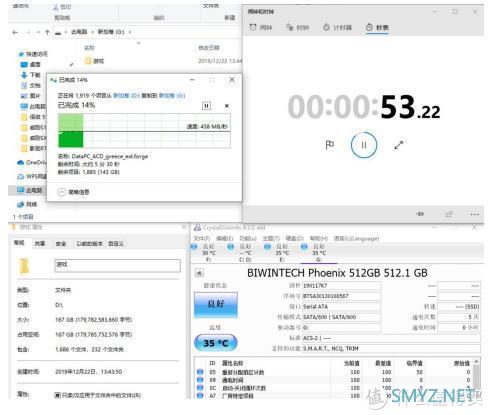
Task: Click the green copy speed progress graph
Action: (x=144, y=131)
